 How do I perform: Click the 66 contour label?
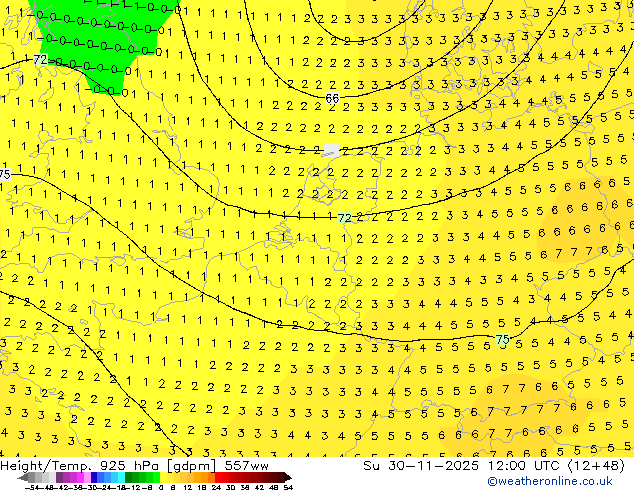click(x=332, y=98)
